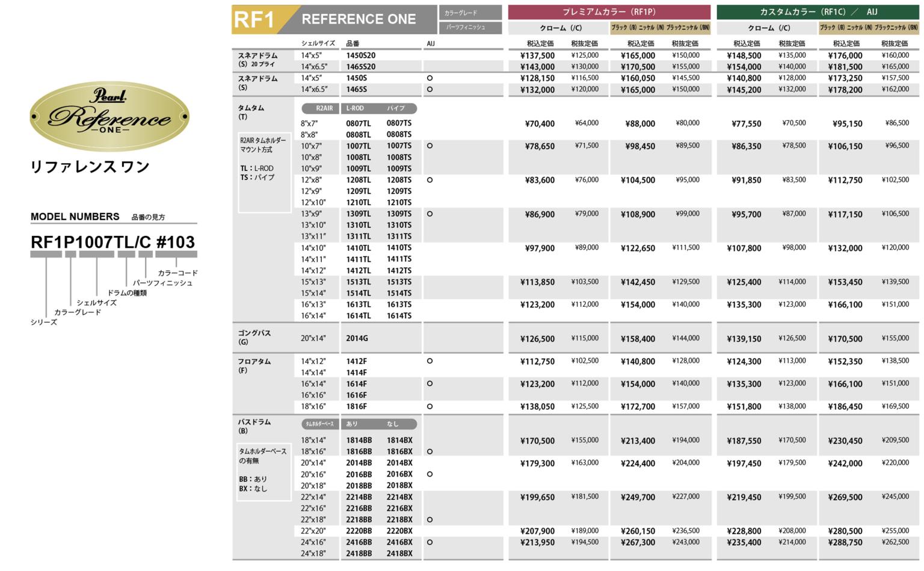Click bass drum model number 2220BX
The height and width of the screenshot is (571, 924).
point(399,531)
